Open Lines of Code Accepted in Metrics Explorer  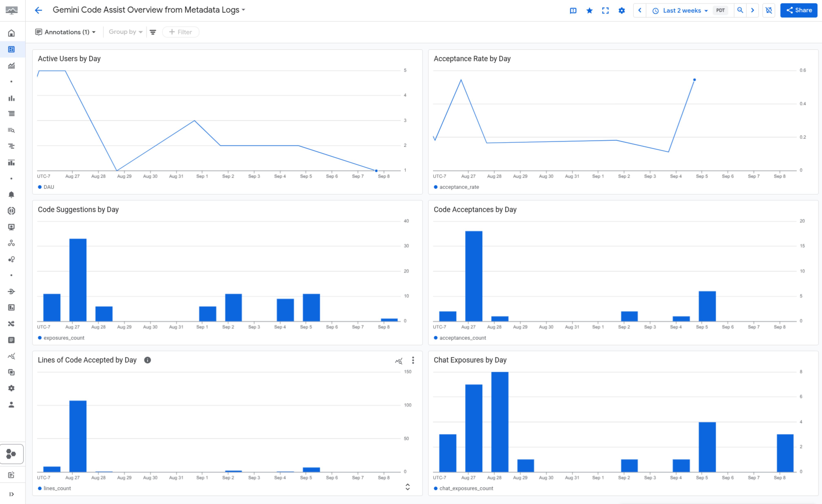point(399,361)
